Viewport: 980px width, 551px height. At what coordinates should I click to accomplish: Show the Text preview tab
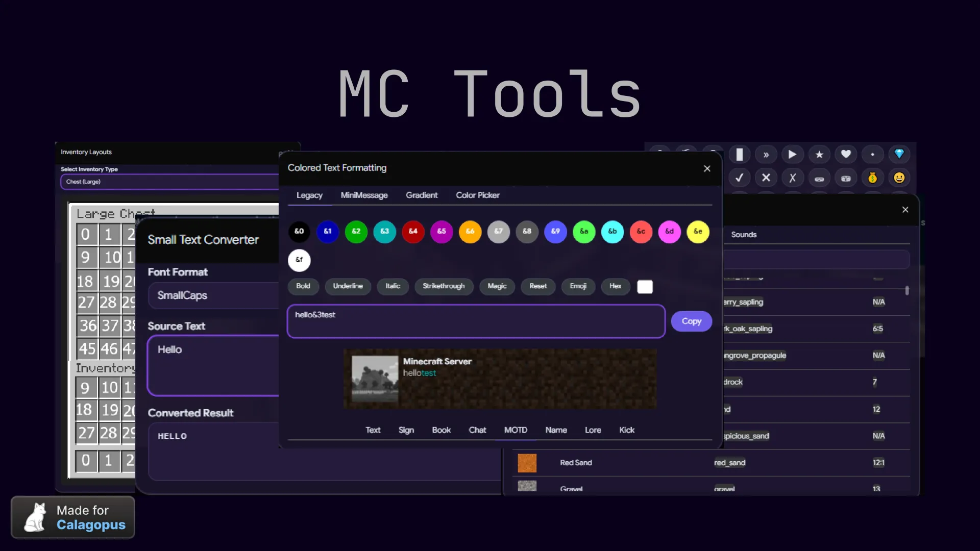pyautogui.click(x=373, y=430)
